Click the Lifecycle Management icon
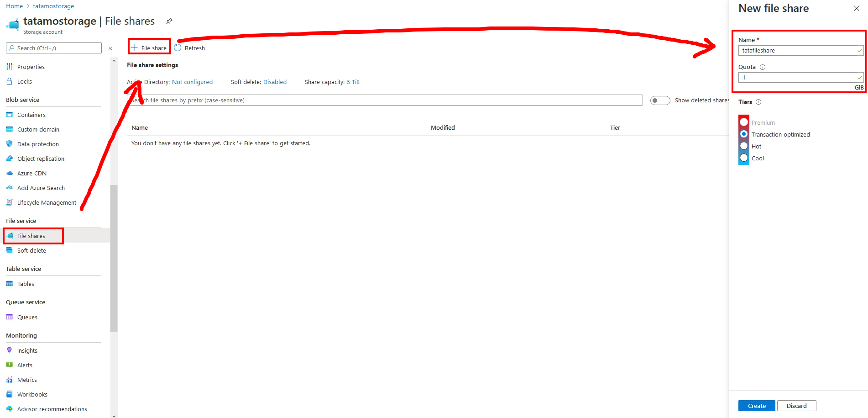This screenshot has height=418, width=868. click(9, 202)
